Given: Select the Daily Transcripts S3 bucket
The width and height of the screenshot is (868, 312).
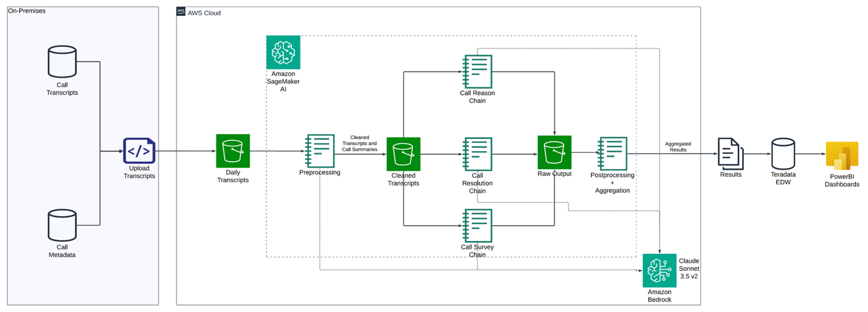Looking at the screenshot, I should (233, 151).
